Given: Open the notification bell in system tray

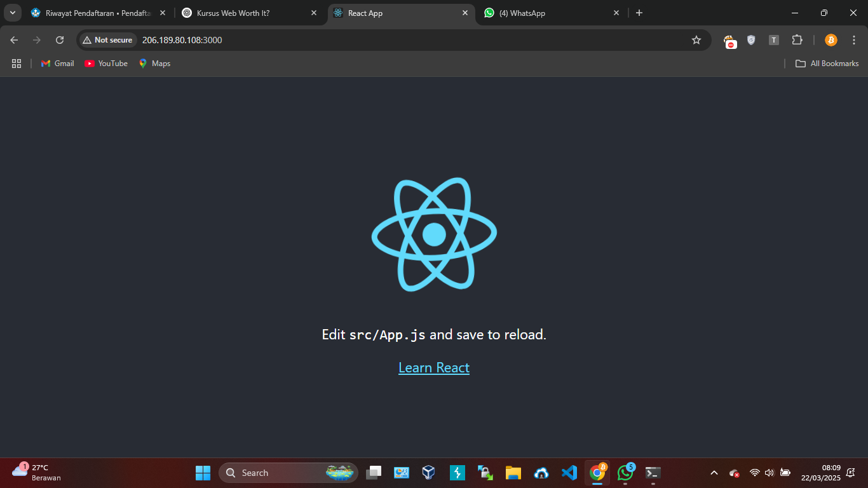Looking at the screenshot, I should point(851,473).
